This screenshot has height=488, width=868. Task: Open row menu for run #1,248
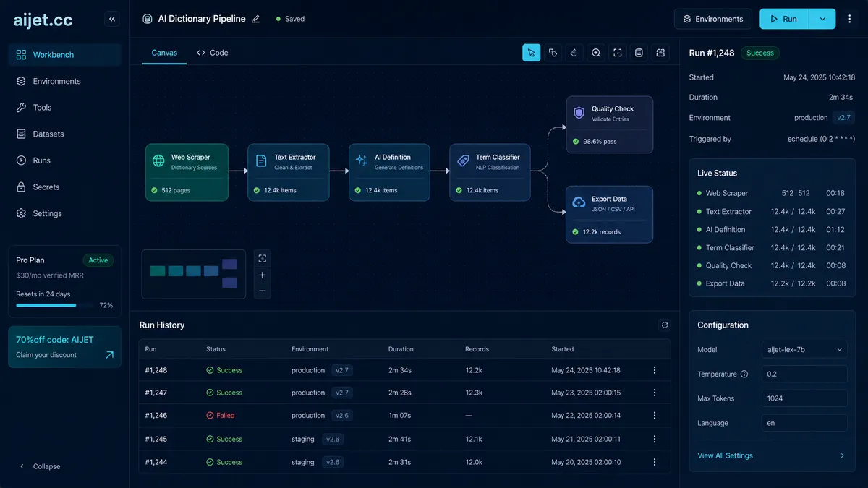655,370
